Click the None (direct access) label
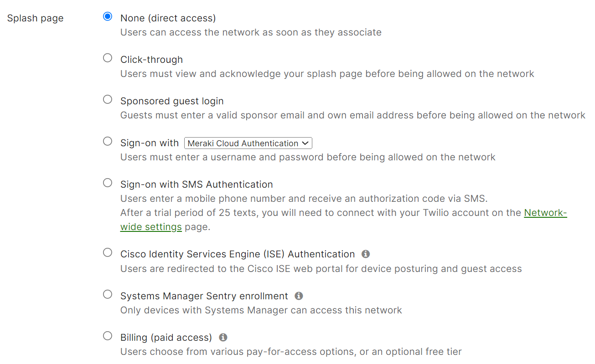 click(x=168, y=18)
